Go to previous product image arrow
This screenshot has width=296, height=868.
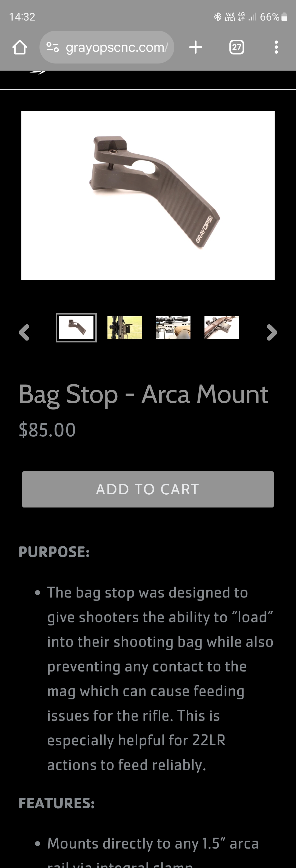coord(24,333)
